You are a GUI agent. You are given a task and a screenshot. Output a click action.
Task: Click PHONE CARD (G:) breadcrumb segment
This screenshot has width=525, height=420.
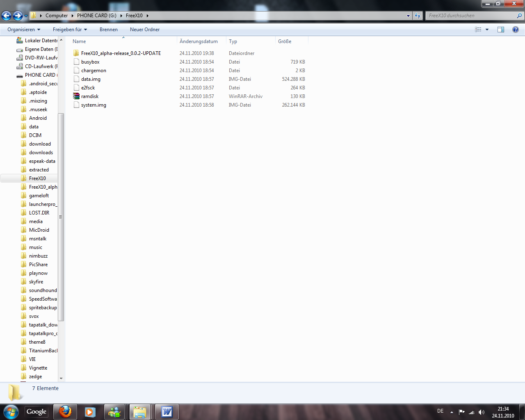(x=97, y=16)
